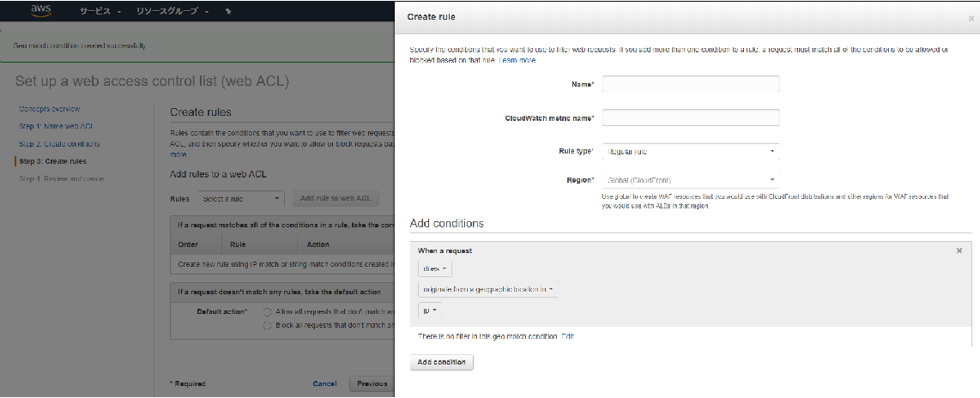Focus the rule Name input field
The image size is (980, 398).
coord(691,84)
